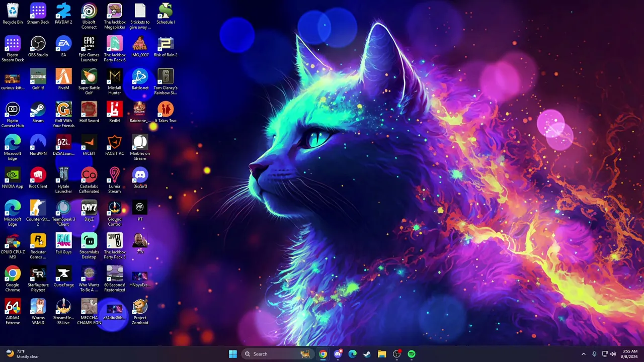Image resolution: width=644 pixels, height=362 pixels.
Task: Open Spotify from the taskbar
Action: (412, 354)
